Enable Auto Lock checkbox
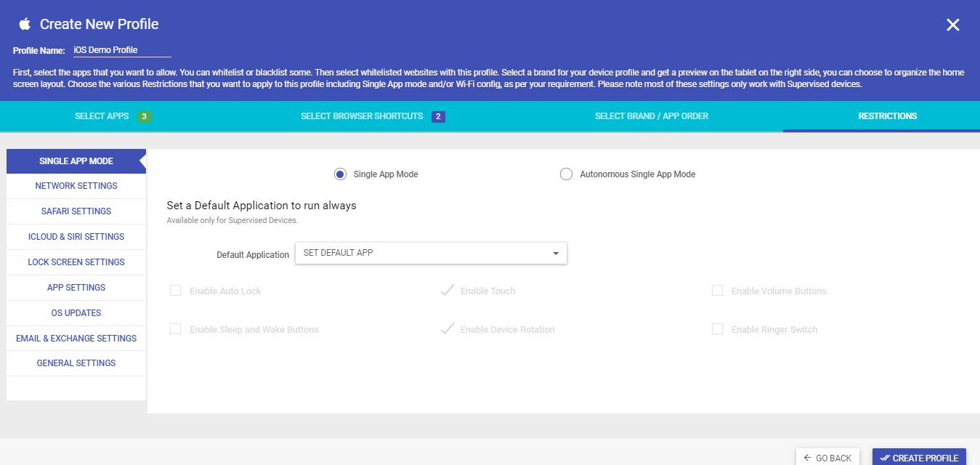The image size is (980, 465). pos(175,291)
